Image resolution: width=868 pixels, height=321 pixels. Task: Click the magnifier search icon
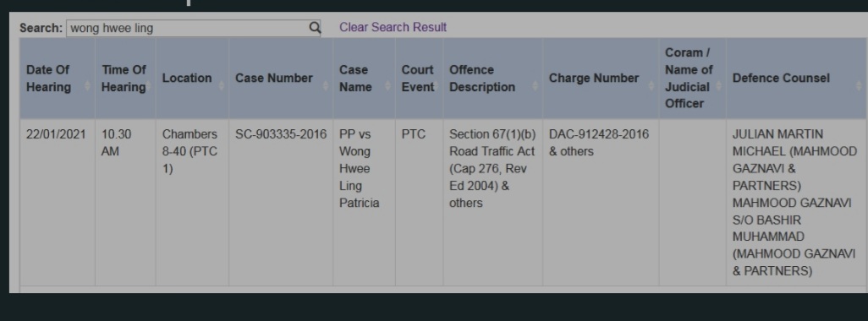click(315, 28)
